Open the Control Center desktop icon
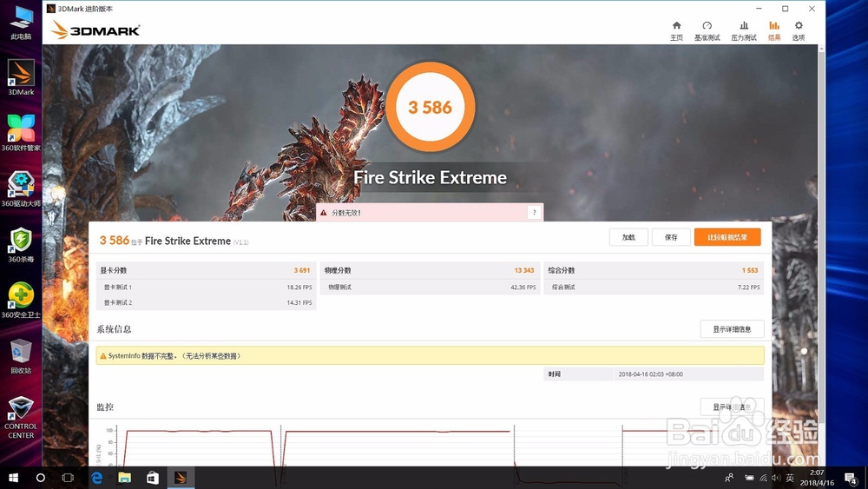 point(21,418)
